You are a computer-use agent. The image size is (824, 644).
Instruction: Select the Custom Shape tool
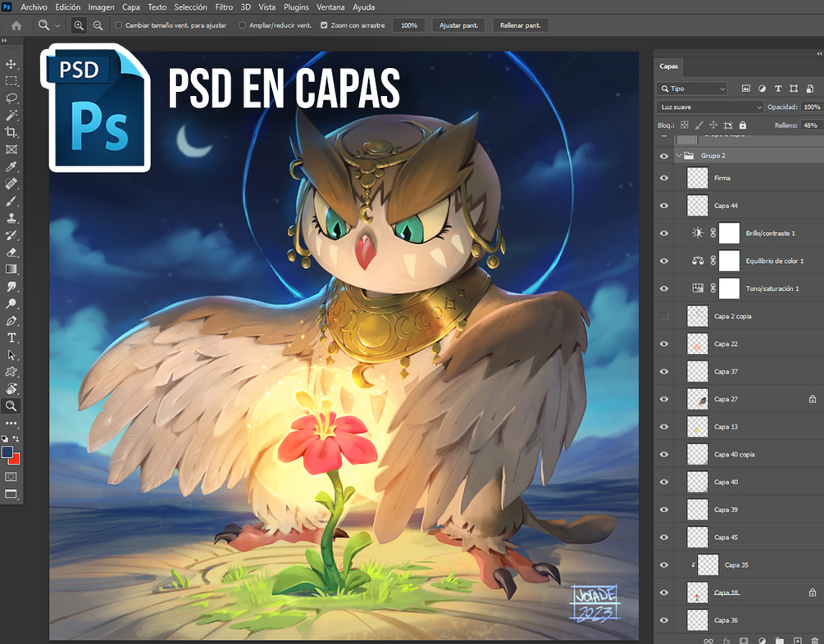click(11, 372)
